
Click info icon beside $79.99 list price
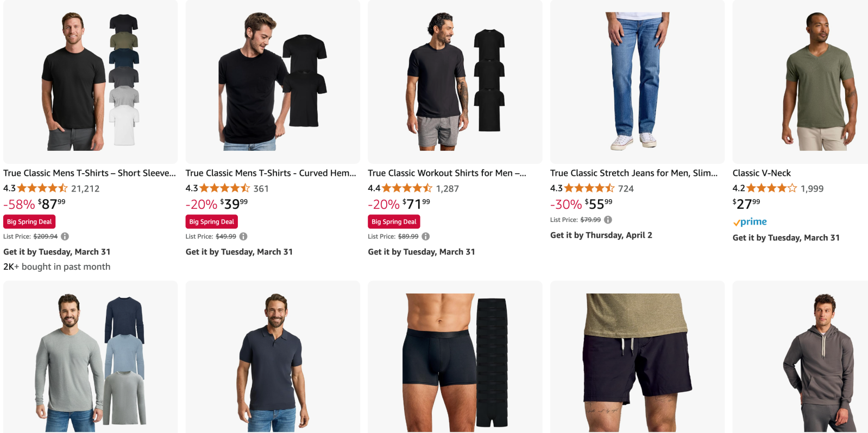click(608, 220)
